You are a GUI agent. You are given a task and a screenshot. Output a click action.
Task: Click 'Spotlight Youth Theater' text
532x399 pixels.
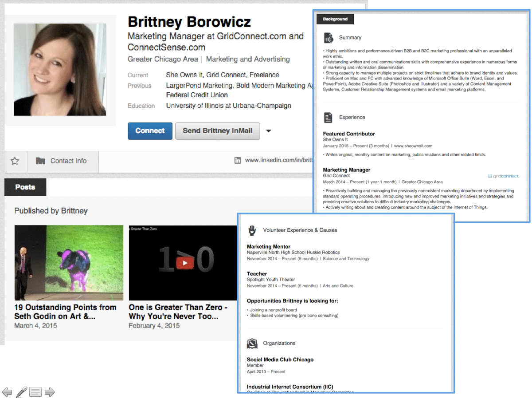pos(271,280)
